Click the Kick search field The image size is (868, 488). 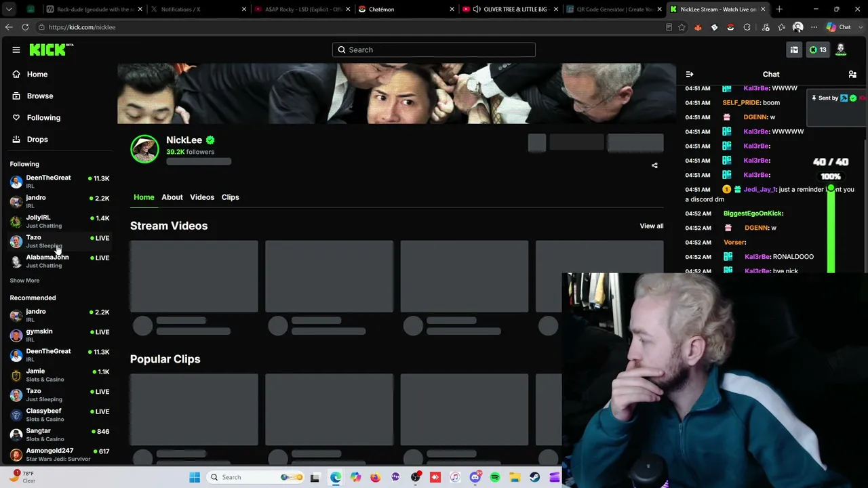434,49
